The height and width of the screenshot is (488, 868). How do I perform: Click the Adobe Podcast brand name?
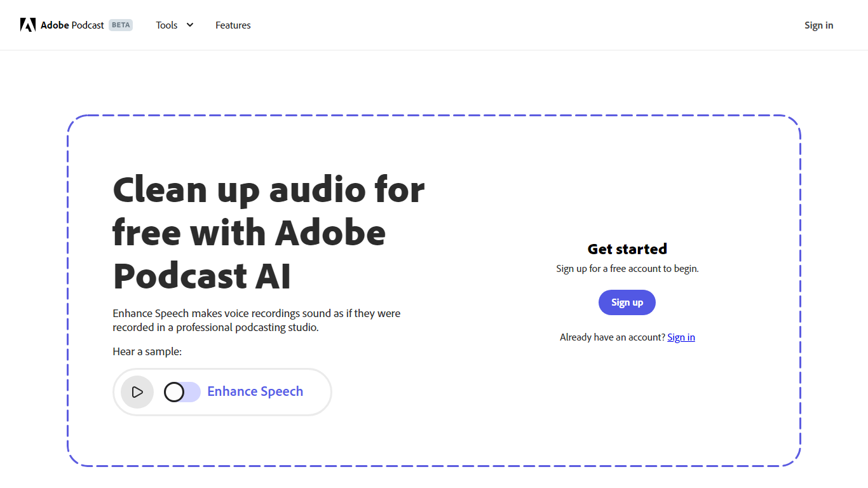(x=72, y=25)
